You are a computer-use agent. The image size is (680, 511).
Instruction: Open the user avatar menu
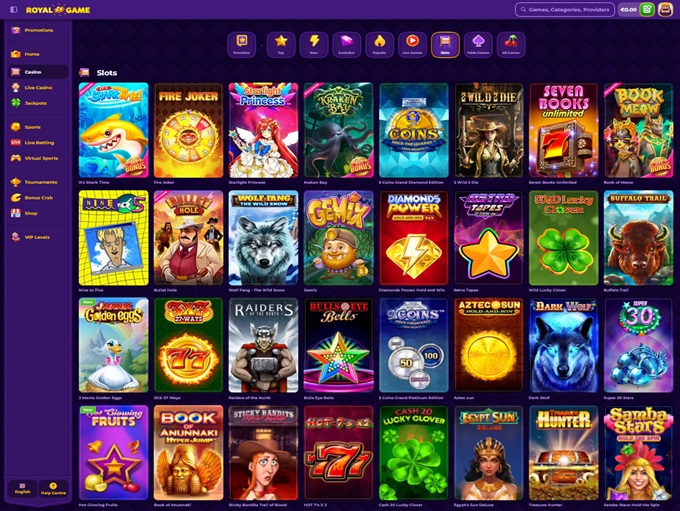[x=665, y=9]
